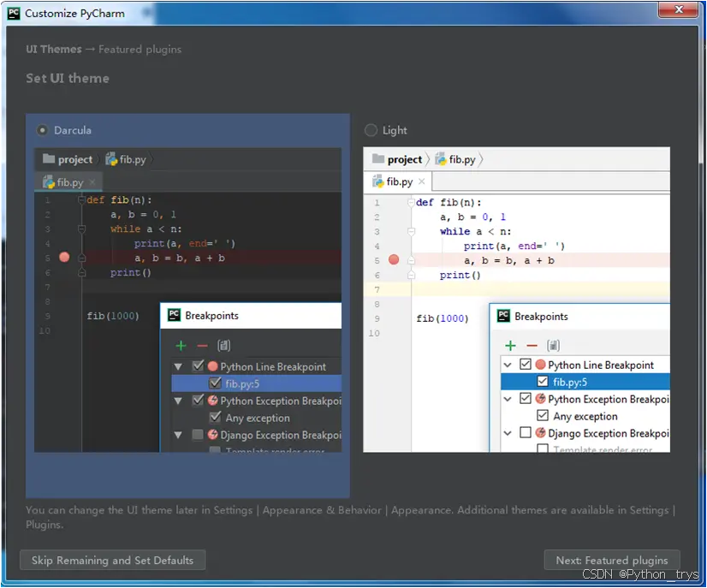Toggle Django Exception Breakpoint checkbox in Darcula preview
Viewport: 707px width, 588px height.
pyautogui.click(x=198, y=435)
